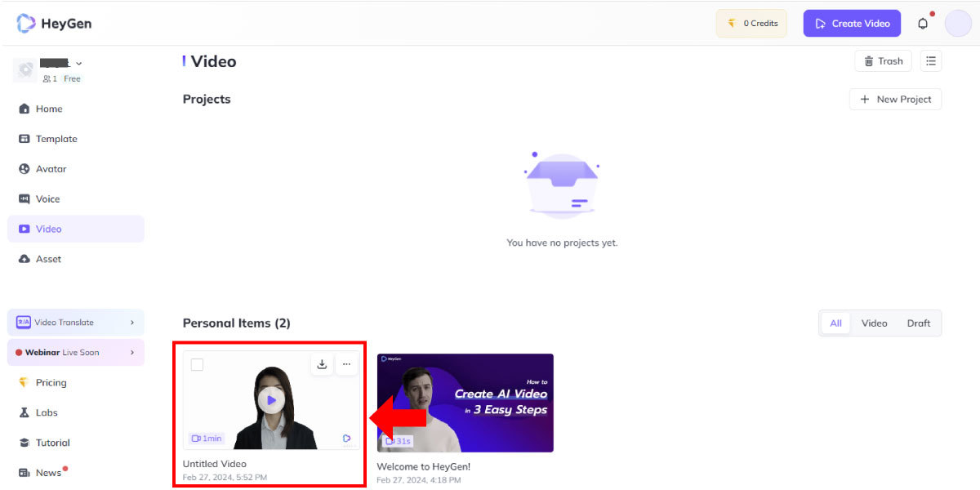Click the Projects heading
980x490 pixels.
click(207, 99)
